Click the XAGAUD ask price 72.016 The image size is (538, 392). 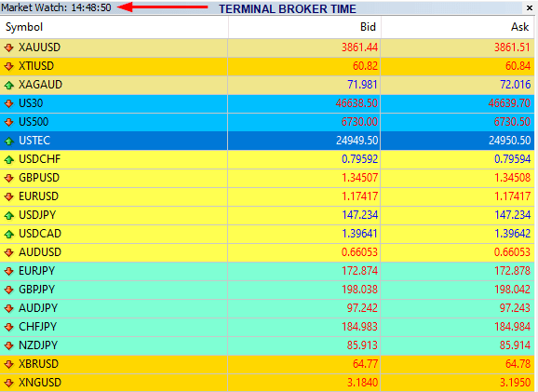[x=516, y=85]
